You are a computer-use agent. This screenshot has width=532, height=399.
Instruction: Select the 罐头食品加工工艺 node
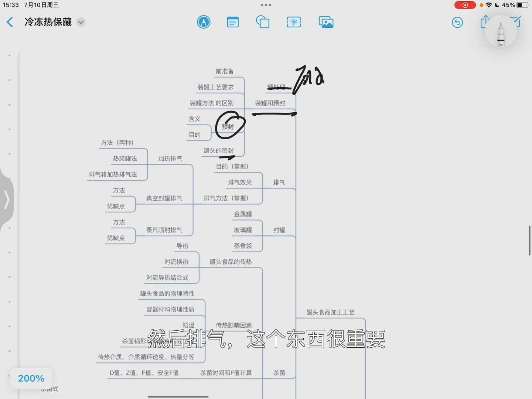click(x=331, y=313)
